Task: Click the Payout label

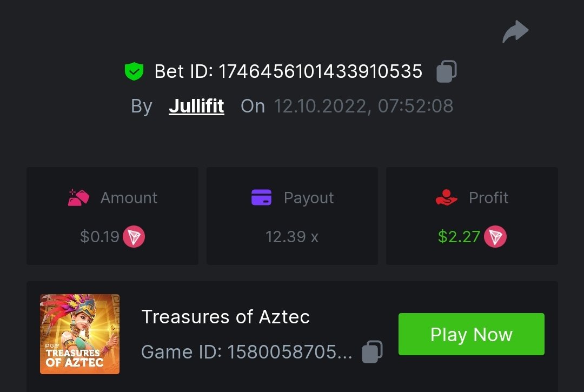Action: [309, 198]
